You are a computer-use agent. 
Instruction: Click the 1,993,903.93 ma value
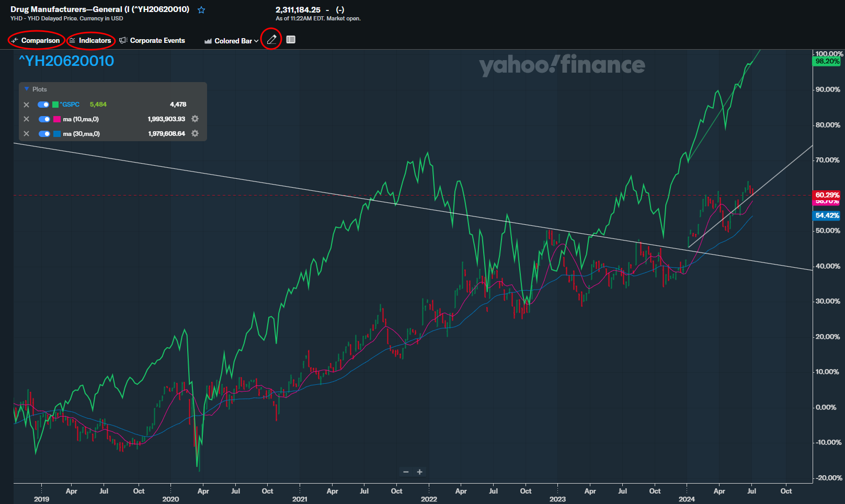[166, 119]
